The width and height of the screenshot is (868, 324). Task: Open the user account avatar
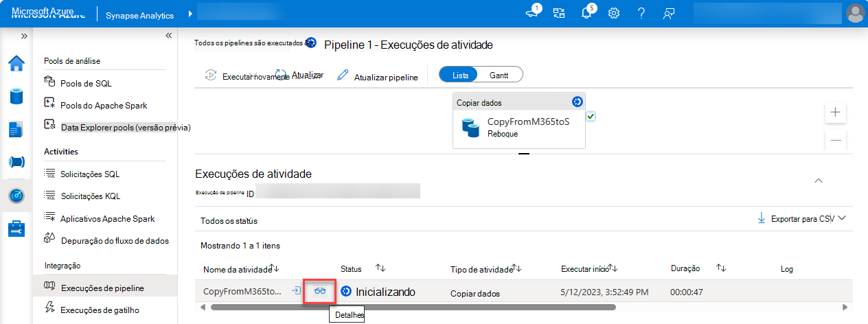pyautogui.click(x=856, y=13)
